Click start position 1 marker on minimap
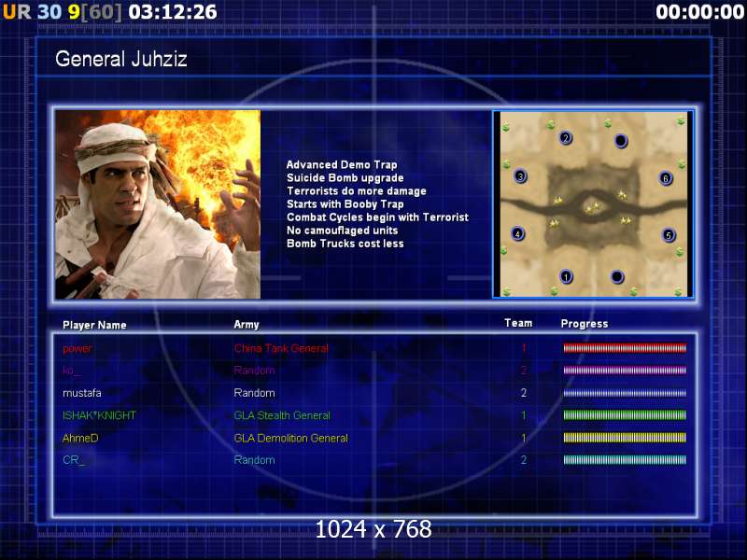The image size is (747, 560). point(566,276)
